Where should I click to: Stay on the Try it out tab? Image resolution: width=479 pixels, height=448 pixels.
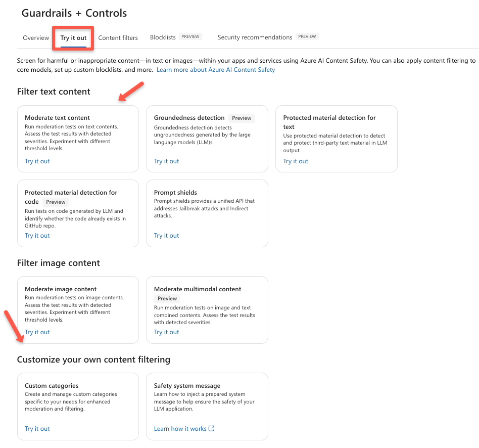[73, 37]
